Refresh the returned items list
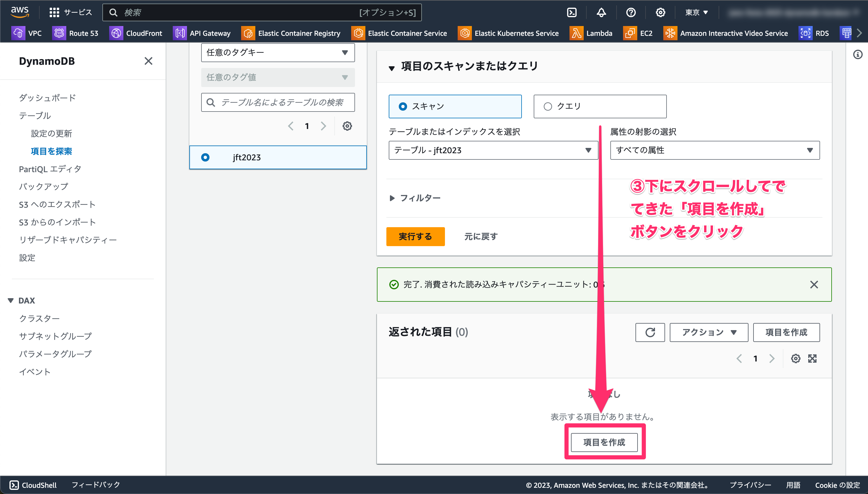The width and height of the screenshot is (868, 494). click(x=650, y=332)
